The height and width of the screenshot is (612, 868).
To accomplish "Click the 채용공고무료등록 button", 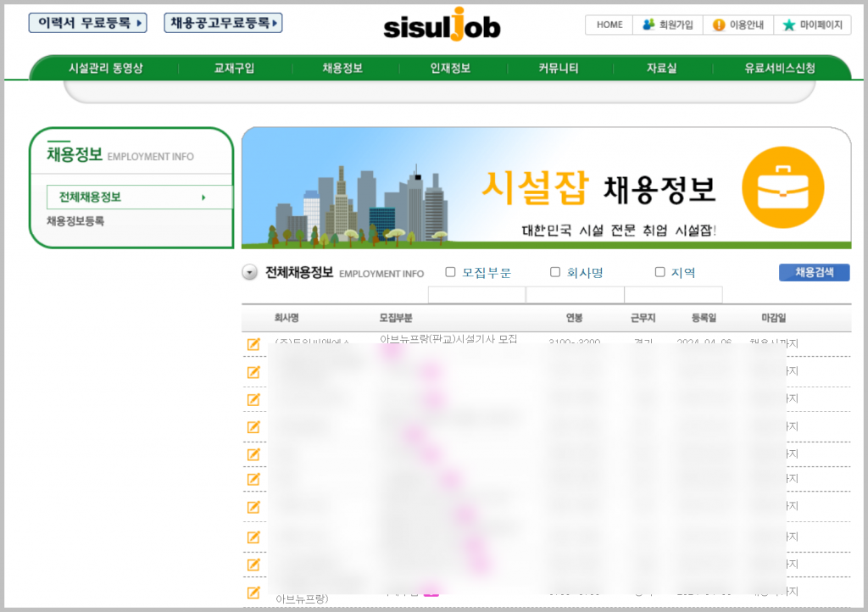I will pos(223,23).
